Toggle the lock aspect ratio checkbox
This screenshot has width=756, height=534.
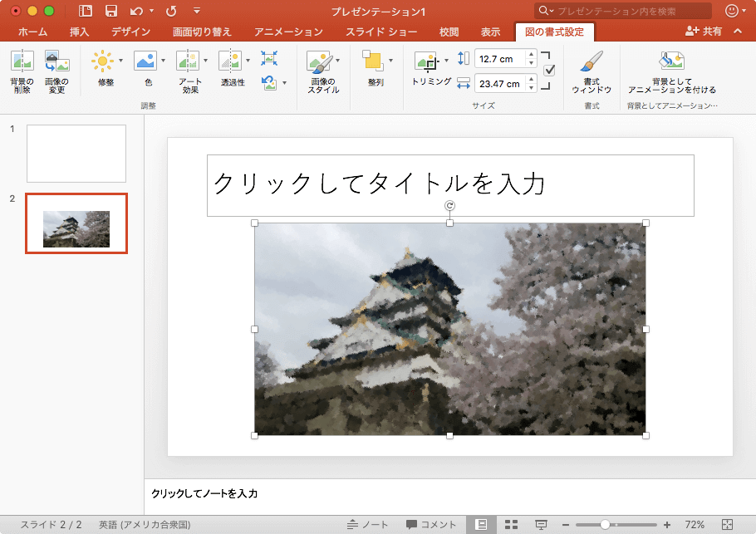coord(549,71)
